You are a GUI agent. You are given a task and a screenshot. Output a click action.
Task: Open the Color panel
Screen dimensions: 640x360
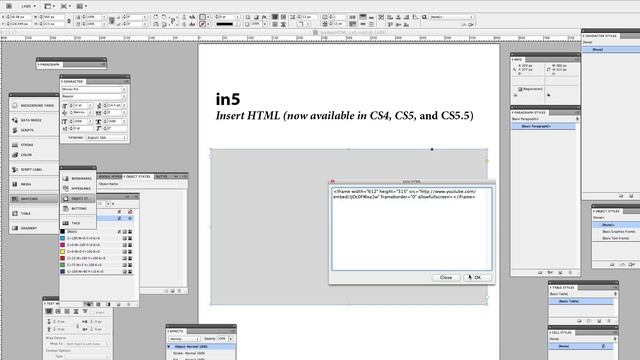(34, 155)
